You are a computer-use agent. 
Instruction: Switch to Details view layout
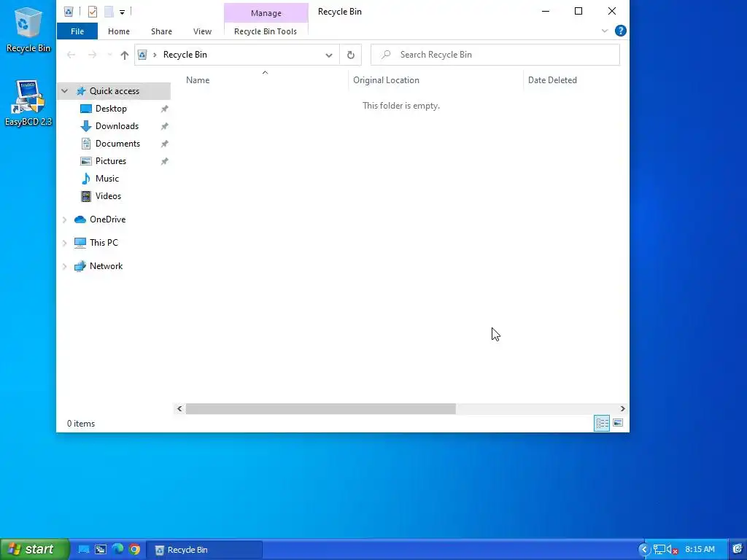(602, 423)
